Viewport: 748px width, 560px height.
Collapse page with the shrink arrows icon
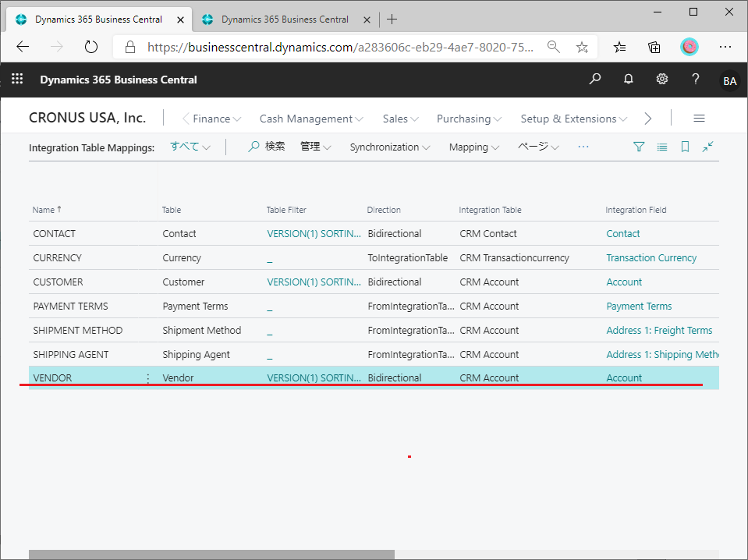pos(707,147)
